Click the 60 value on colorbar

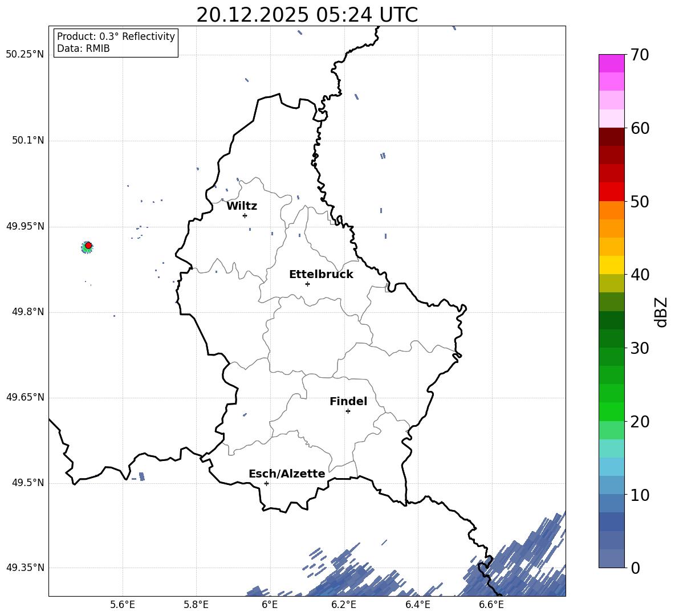tap(640, 128)
